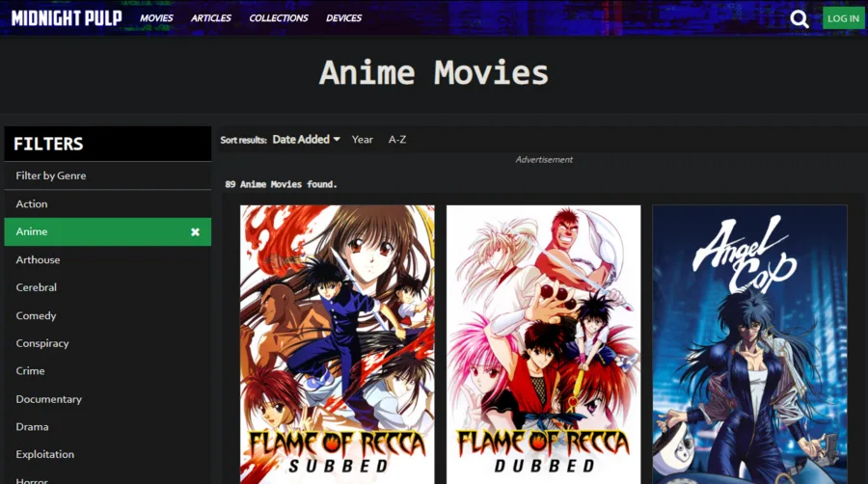This screenshot has height=484, width=868.
Task: Open the Devices menu
Action: coord(343,18)
